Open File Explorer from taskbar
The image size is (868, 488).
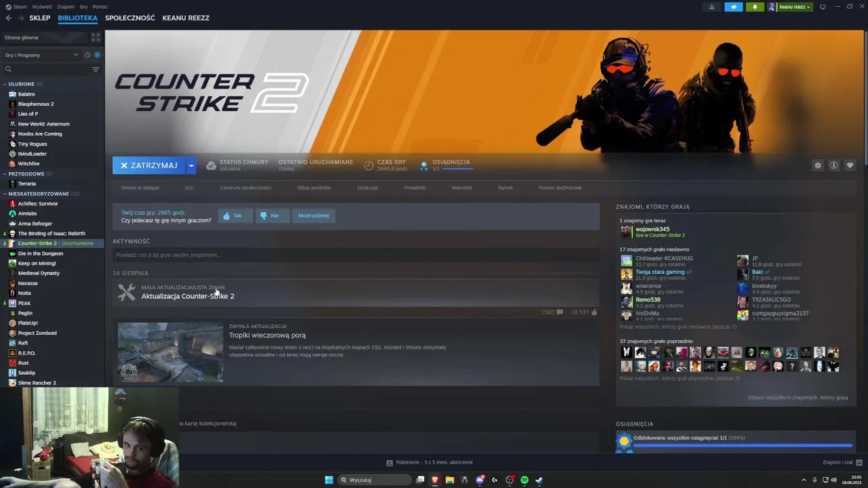pyautogui.click(x=450, y=480)
